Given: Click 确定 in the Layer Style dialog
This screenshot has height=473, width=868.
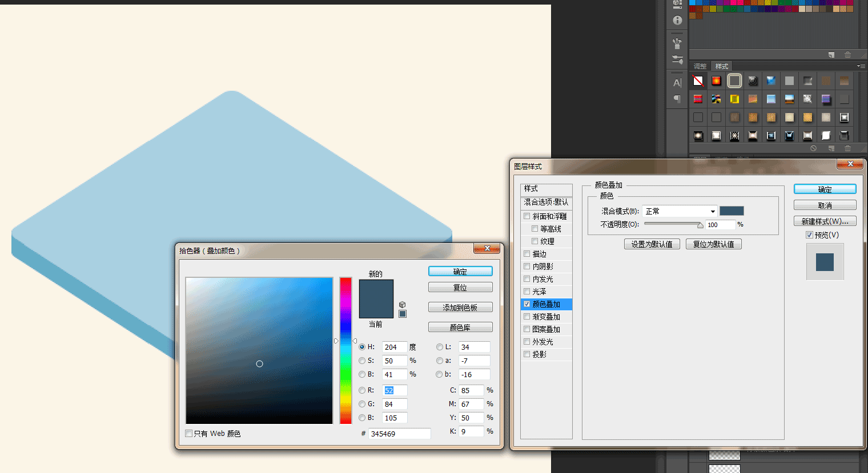Looking at the screenshot, I should [x=825, y=189].
